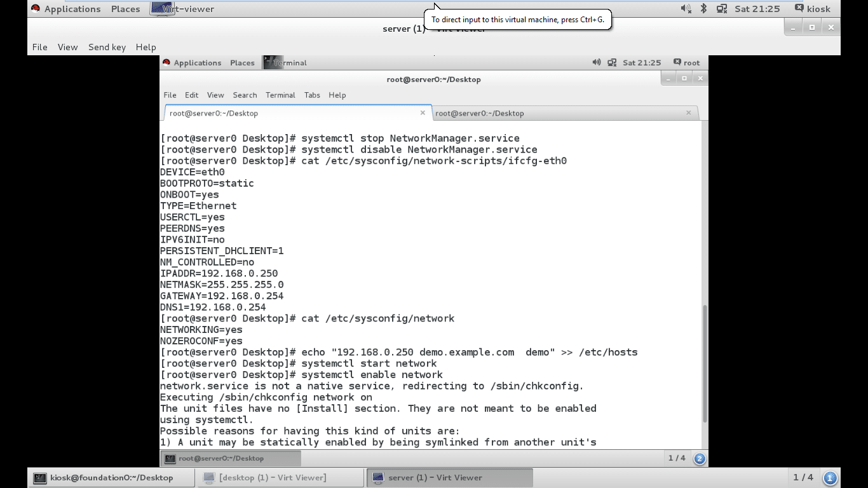Open guest notification tray icon showing 2
This screenshot has width=868, height=488.
(x=700, y=458)
